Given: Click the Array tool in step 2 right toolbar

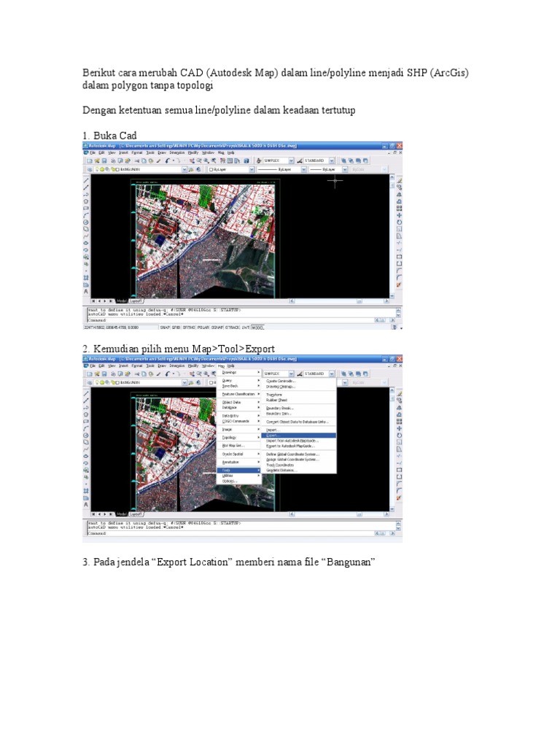Looking at the screenshot, I should tap(399, 421).
